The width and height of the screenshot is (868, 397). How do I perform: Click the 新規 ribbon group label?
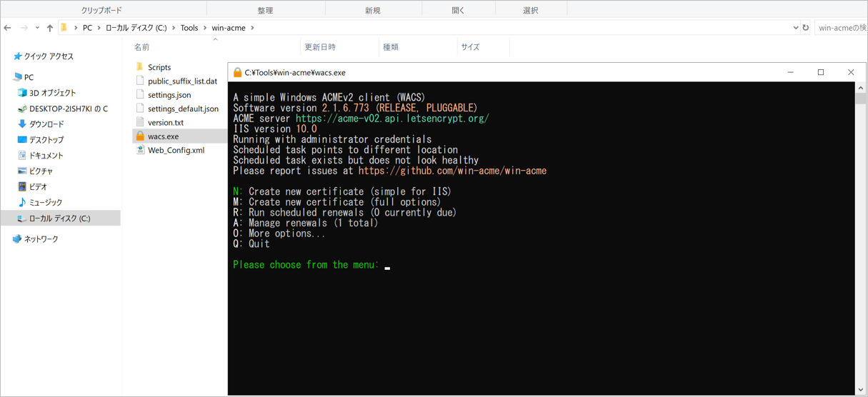click(x=373, y=10)
